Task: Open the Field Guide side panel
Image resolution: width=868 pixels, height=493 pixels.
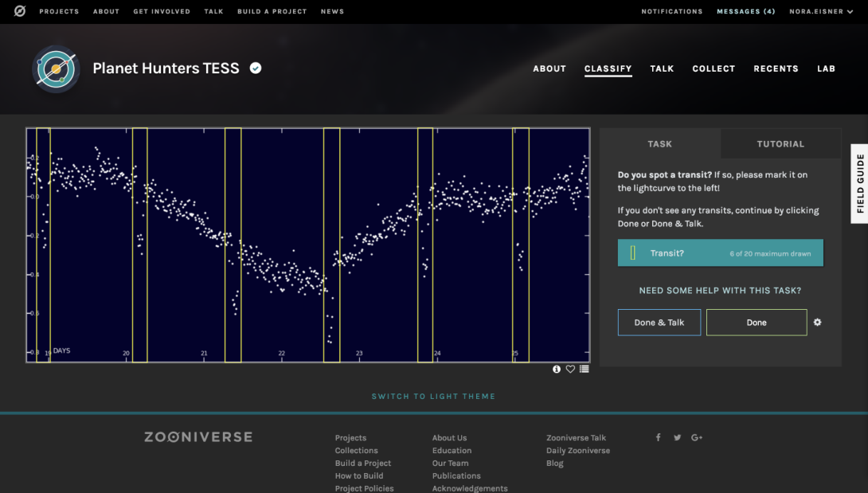Action: [x=860, y=183]
